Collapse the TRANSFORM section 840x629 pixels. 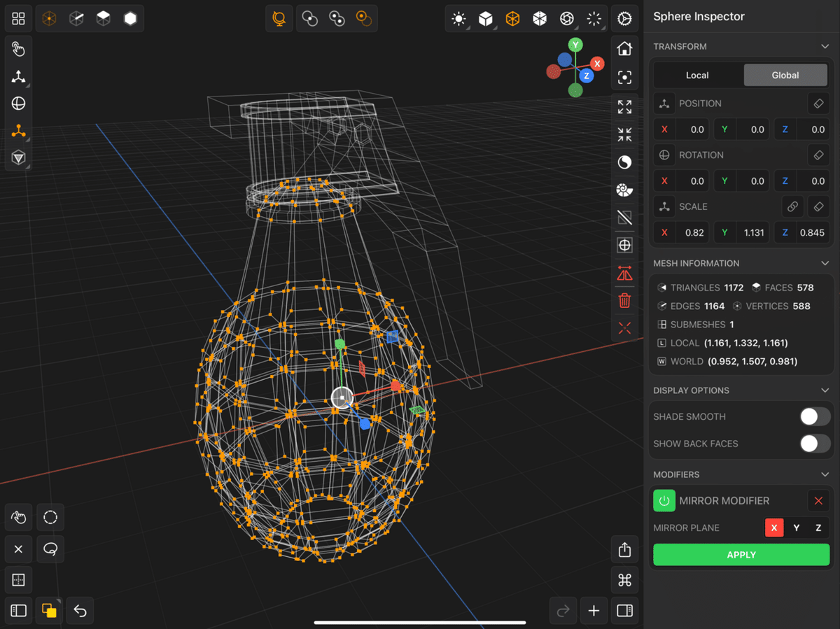coord(825,45)
